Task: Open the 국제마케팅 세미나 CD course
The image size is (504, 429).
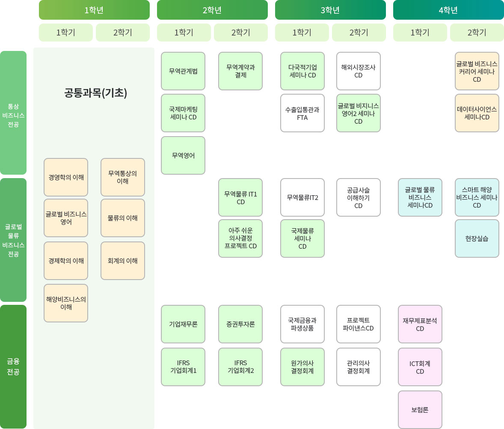Action: click(183, 113)
